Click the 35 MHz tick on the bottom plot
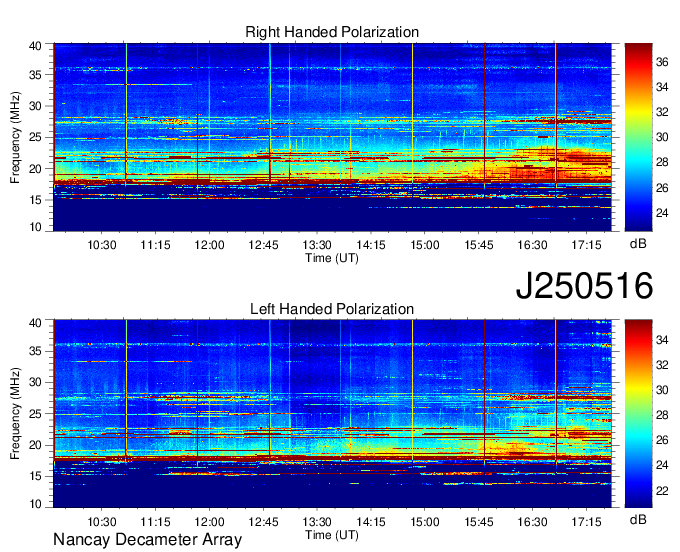 35,351
